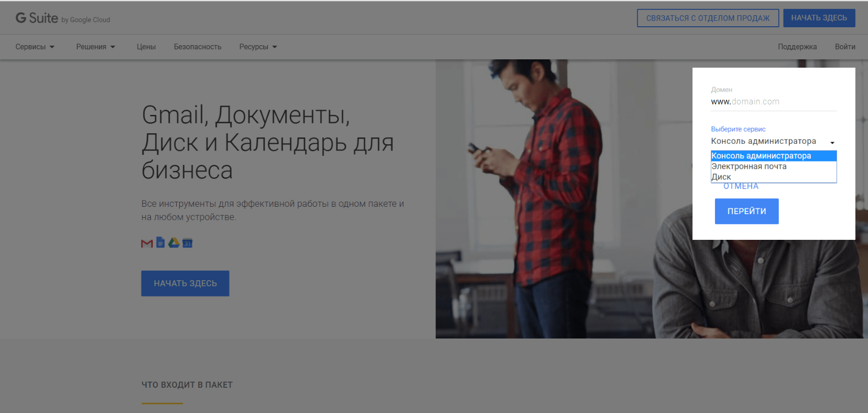Select Консоль администратора option in list
This screenshot has height=413, width=868.
[x=774, y=156]
